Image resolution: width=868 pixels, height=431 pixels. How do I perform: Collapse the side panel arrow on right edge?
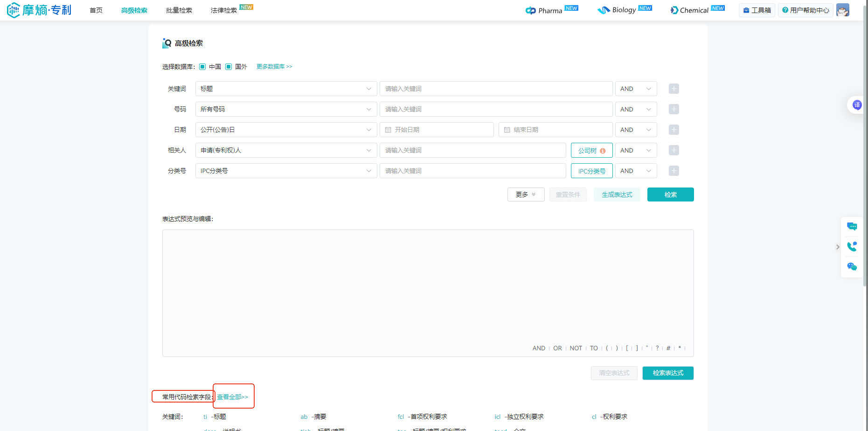point(838,247)
